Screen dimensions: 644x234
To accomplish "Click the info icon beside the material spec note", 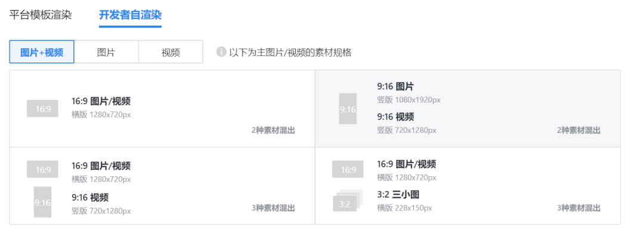I will coord(221,52).
